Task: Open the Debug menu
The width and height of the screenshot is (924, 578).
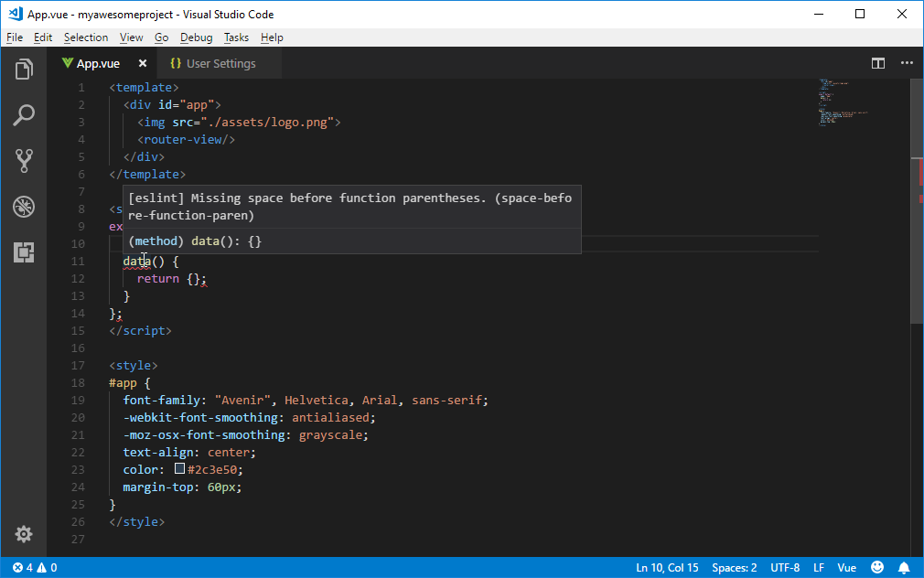Action: (x=196, y=37)
